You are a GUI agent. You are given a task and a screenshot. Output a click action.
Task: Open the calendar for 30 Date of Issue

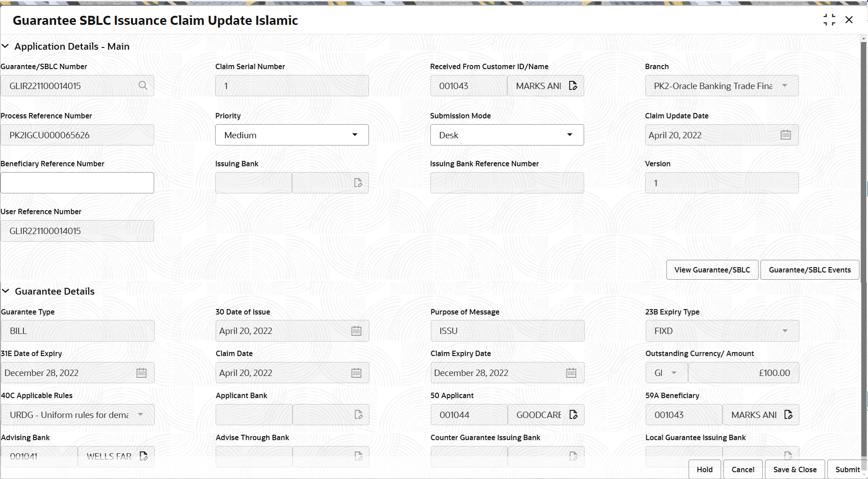coord(356,330)
